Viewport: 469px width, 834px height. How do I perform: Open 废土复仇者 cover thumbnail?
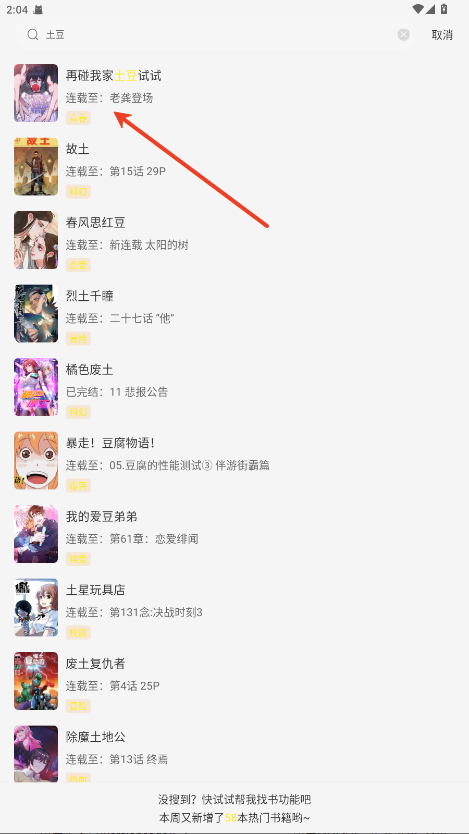pos(36,681)
